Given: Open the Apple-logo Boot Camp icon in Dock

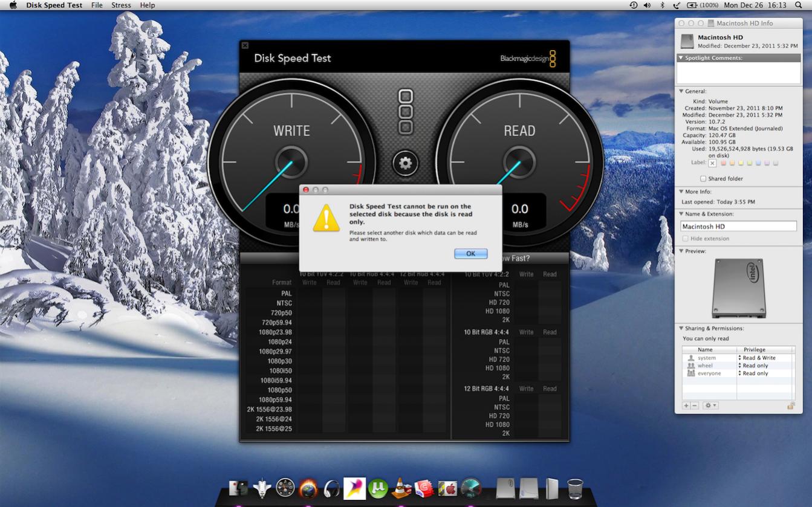Looking at the screenshot, I should (447, 488).
